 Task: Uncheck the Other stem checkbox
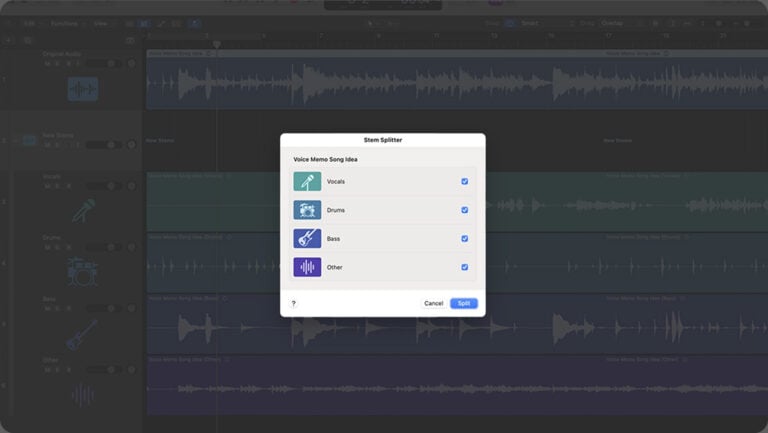coord(464,267)
